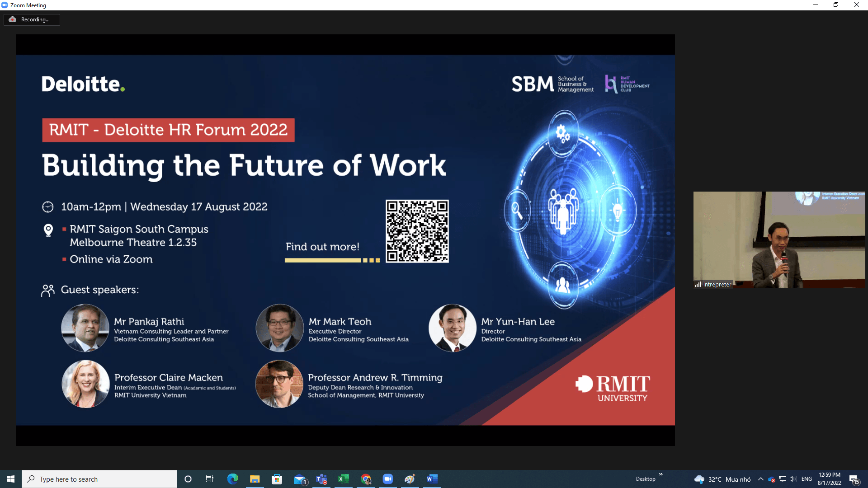The image size is (868, 488).
Task: Click the '10am-12pm | Wednesday 17 August 2022' line
Action: (x=164, y=206)
